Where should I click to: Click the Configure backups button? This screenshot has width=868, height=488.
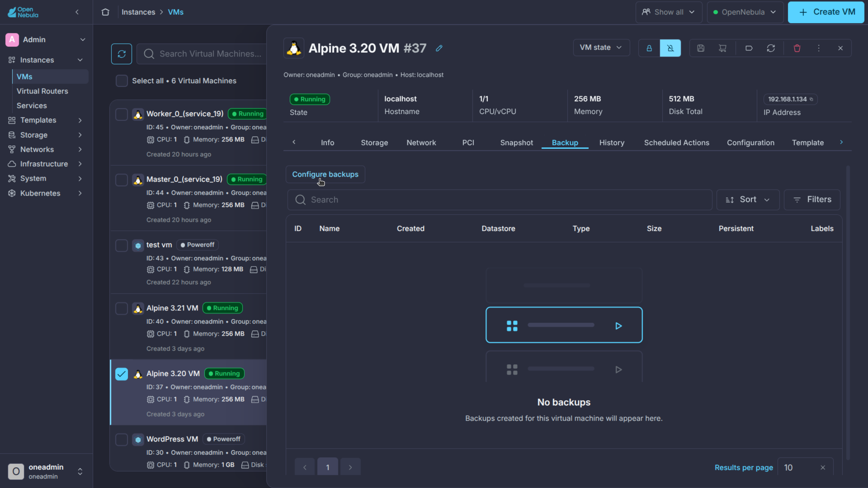pos(325,174)
